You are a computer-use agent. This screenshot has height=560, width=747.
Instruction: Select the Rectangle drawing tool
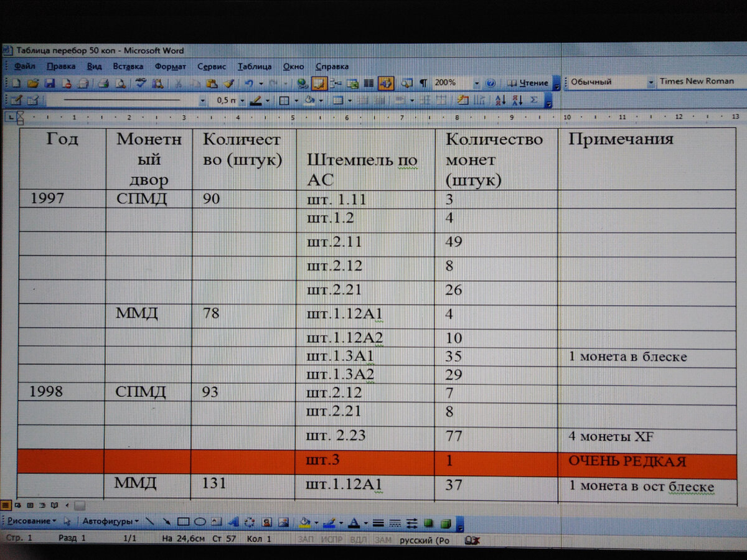[x=183, y=521]
